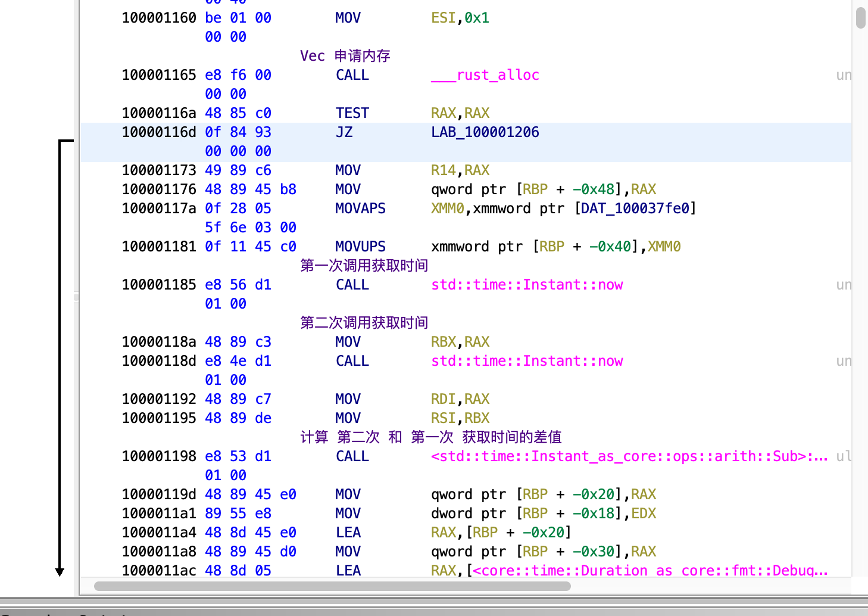This screenshot has height=616, width=868.
Task: Click the "第一次调用获取时间" comment
Action: (364, 266)
